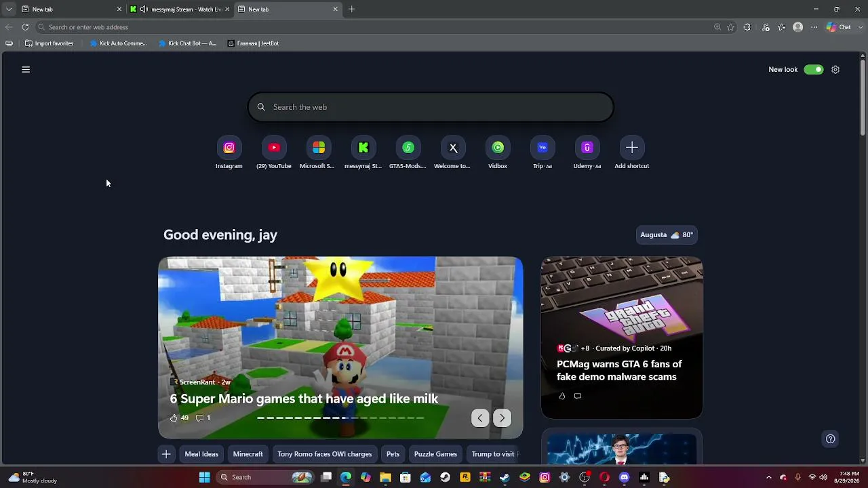The height and width of the screenshot is (488, 868).
Task: Click the page vertical scrollbar thumb
Action: [863, 98]
